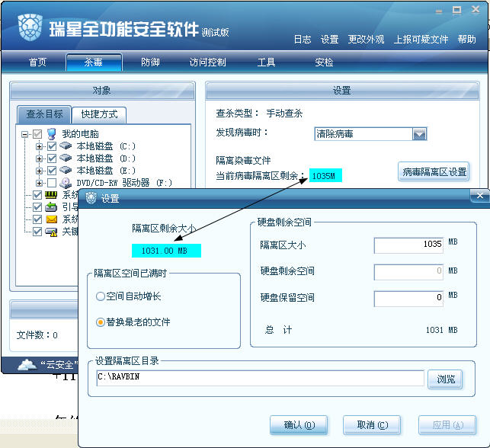Minimize the Rising main window
The width and height of the screenshot is (490, 448).
pyautogui.click(x=439, y=11)
